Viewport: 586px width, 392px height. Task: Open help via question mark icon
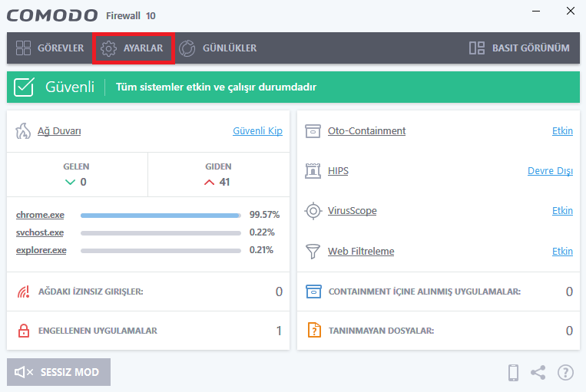565,373
